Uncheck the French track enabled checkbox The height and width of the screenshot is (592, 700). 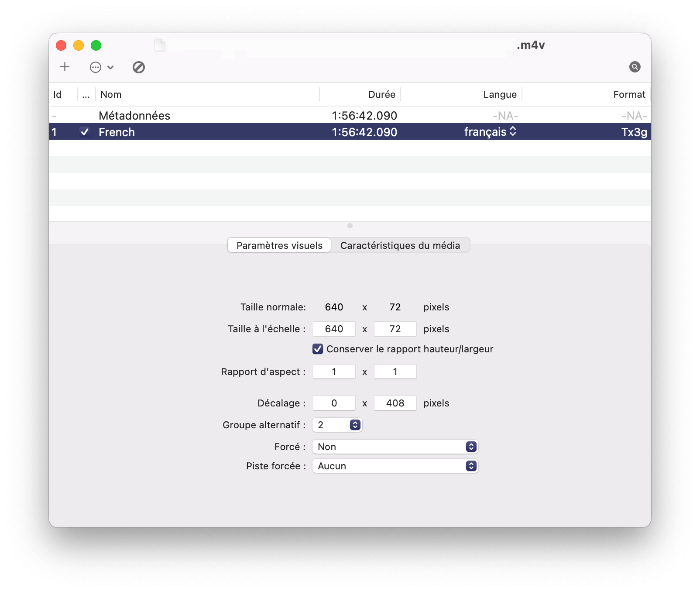(85, 132)
